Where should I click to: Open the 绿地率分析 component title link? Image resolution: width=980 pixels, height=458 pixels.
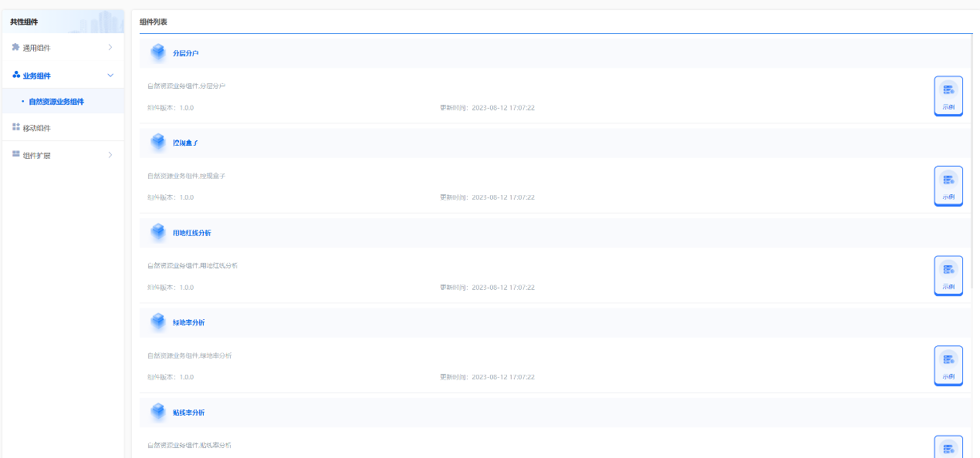point(189,322)
